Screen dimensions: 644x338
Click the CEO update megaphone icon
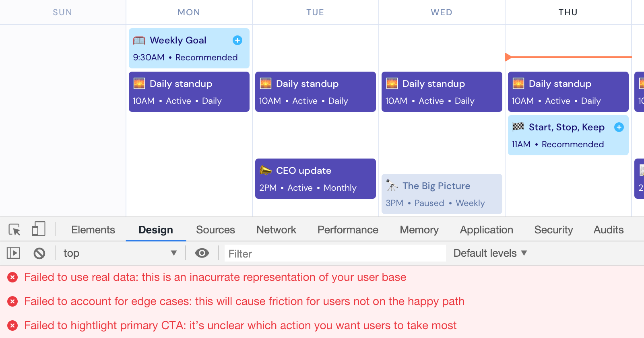(265, 170)
